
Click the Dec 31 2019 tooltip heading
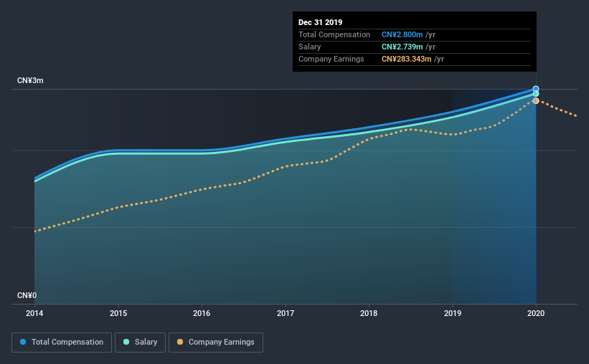[x=321, y=22]
